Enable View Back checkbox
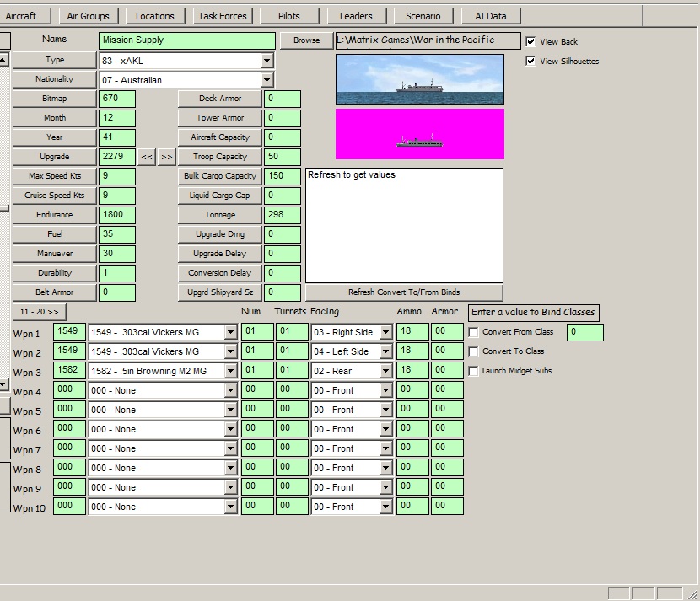Screen dimensions: 700x601 pos(530,42)
